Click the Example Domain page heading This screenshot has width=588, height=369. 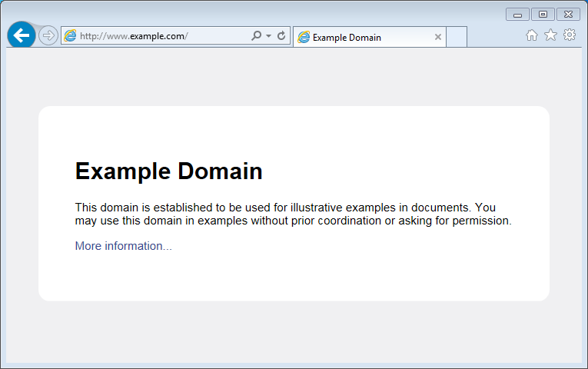tap(168, 171)
